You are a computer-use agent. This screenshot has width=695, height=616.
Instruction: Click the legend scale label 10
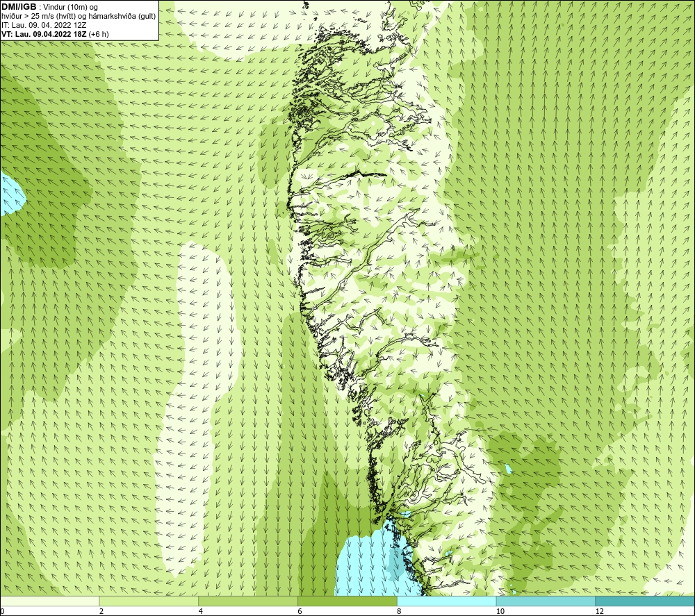500,611
